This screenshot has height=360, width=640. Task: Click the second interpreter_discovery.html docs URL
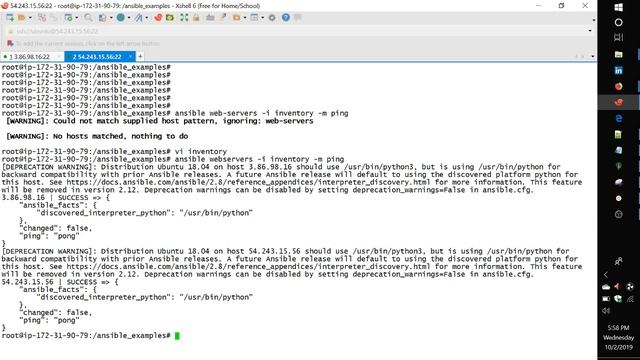[248, 267]
